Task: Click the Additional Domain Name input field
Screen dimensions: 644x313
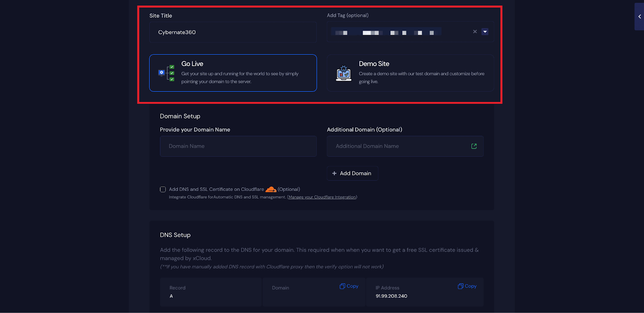Action: (398, 146)
